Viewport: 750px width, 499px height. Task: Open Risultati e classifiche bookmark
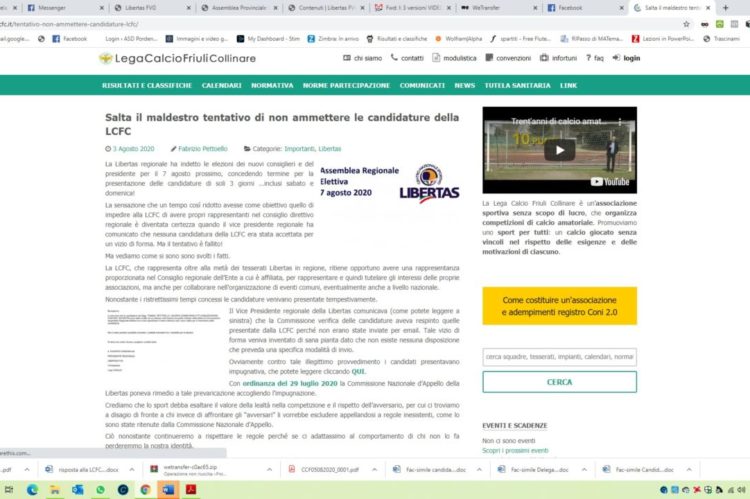[397, 39]
